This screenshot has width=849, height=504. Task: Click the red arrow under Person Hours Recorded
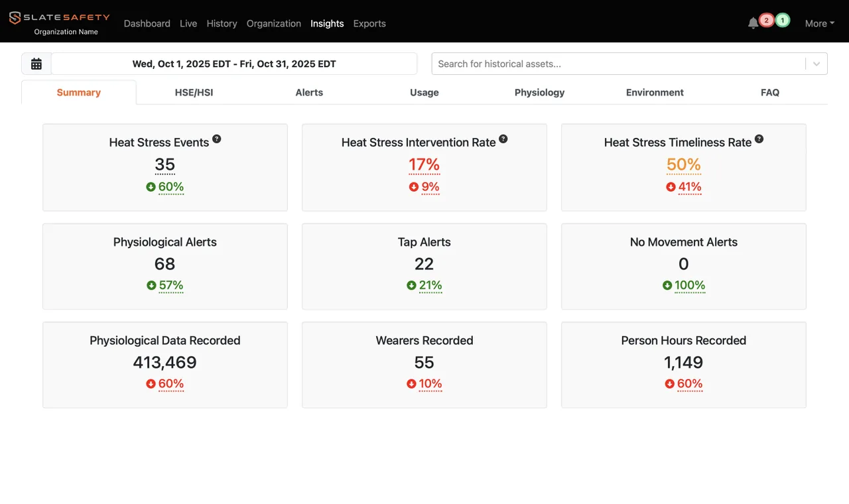tap(669, 384)
